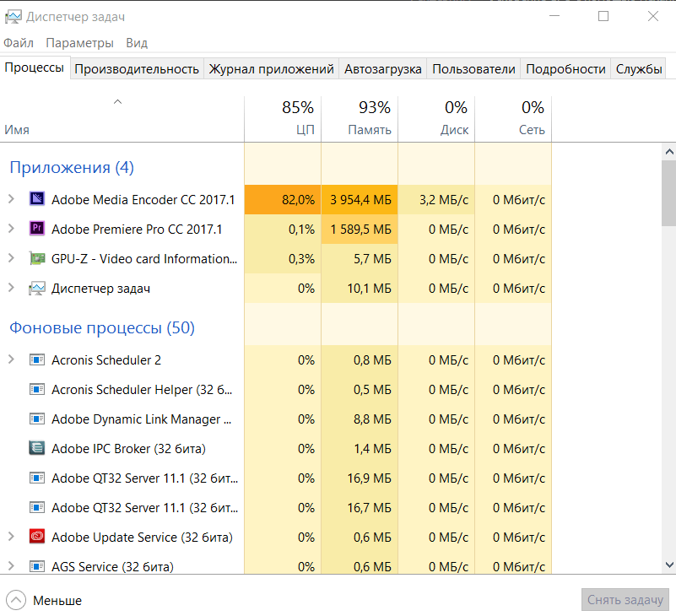Click the vertical scrollbar thumb
This screenshot has height=616, width=676.
coord(669,193)
